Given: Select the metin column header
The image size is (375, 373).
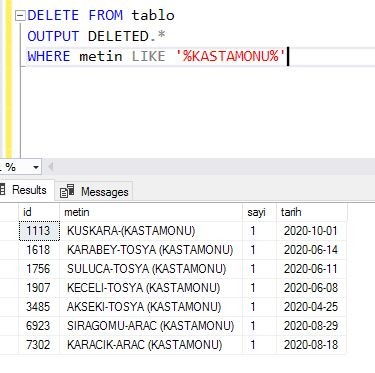Looking at the screenshot, I should click(x=151, y=212).
